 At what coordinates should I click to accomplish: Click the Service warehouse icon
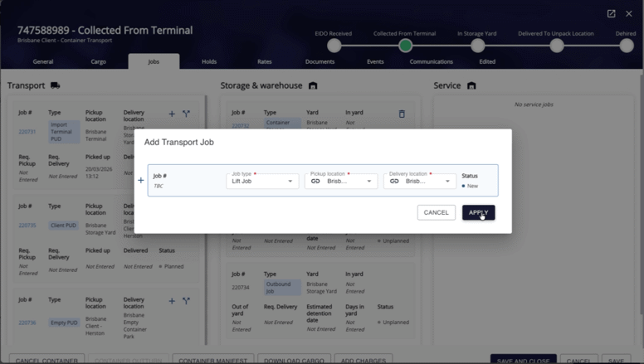click(x=471, y=85)
